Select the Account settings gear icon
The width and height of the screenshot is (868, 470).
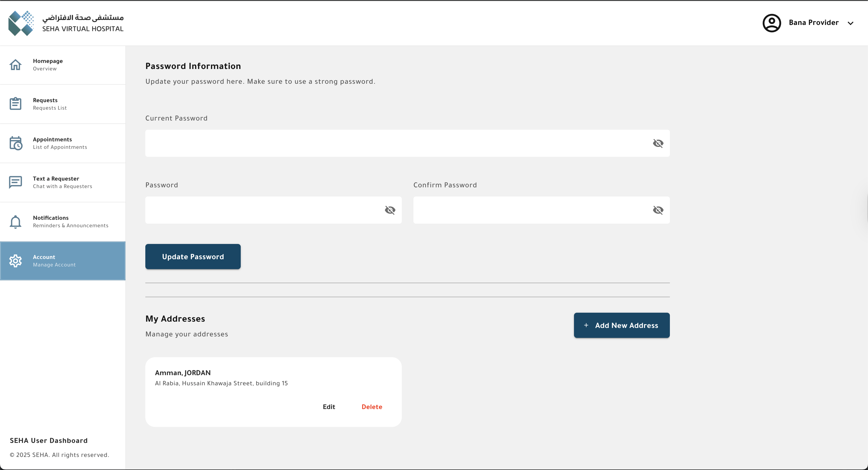point(15,261)
